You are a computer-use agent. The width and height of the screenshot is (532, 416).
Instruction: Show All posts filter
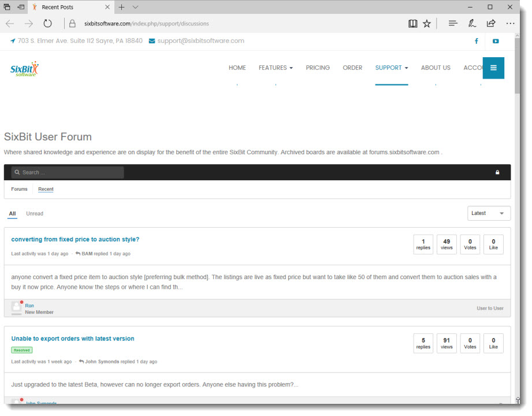(x=12, y=213)
